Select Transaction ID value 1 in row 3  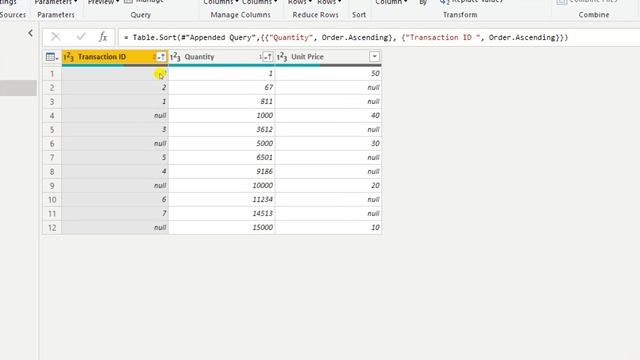115,102
